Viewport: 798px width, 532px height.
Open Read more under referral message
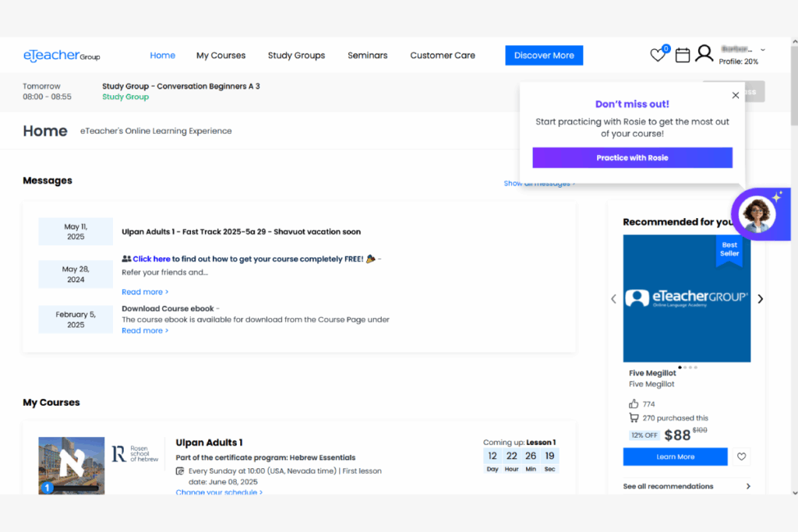pos(145,292)
